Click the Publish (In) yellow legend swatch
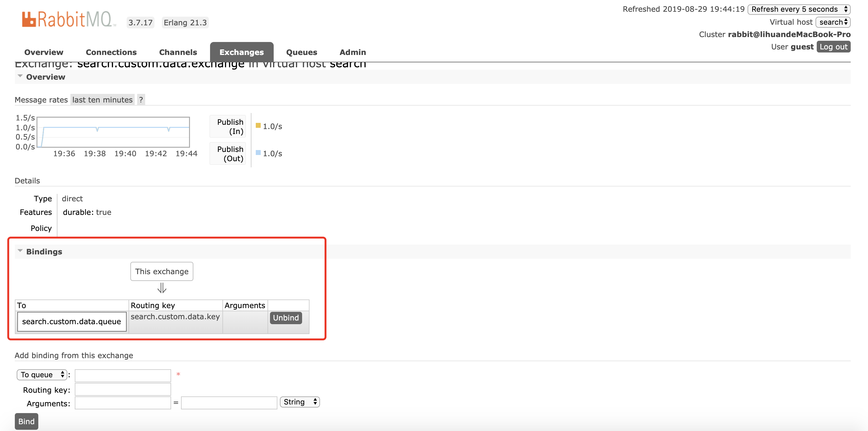Viewport: 868px width, 431px height. (x=258, y=126)
